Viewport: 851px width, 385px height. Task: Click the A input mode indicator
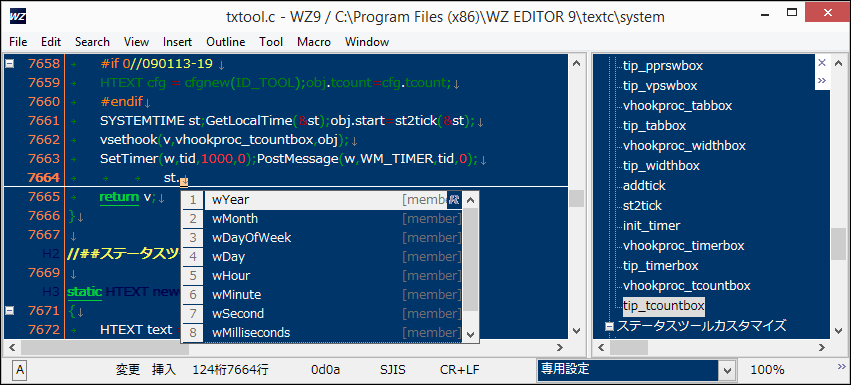[20, 370]
